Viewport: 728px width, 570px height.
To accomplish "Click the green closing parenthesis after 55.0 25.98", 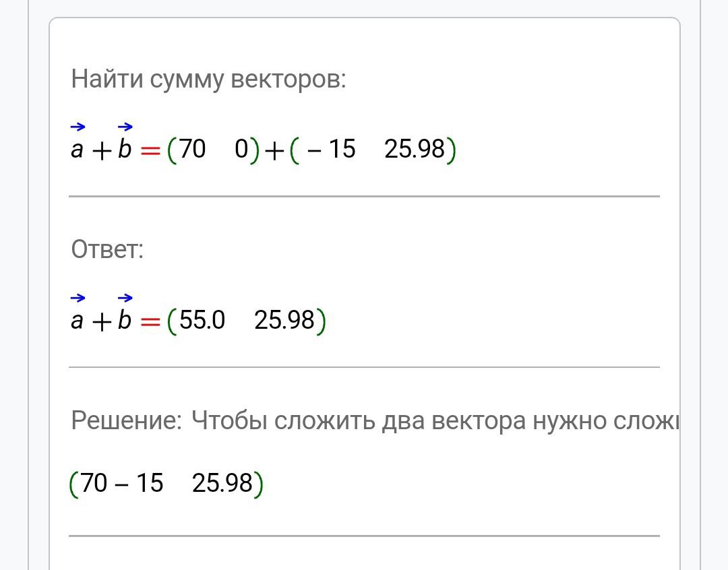I will 322,321.
